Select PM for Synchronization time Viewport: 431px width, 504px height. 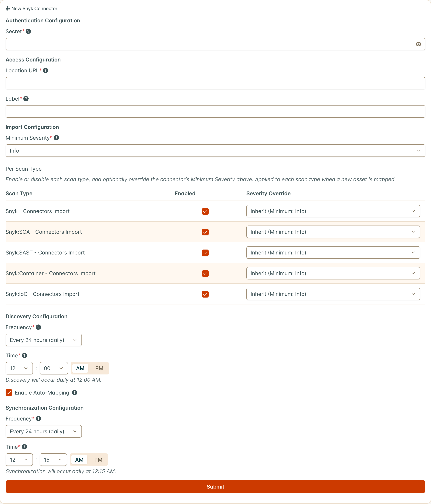point(98,460)
